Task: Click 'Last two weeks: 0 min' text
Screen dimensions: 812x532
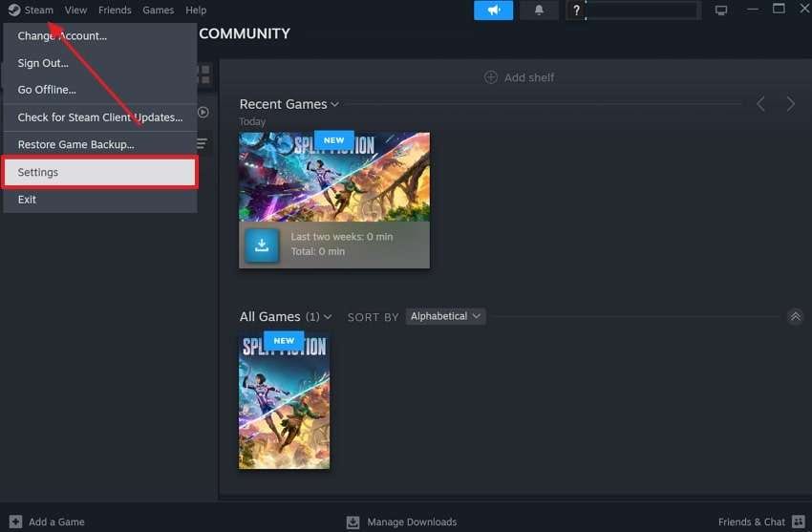Action: [x=342, y=237]
